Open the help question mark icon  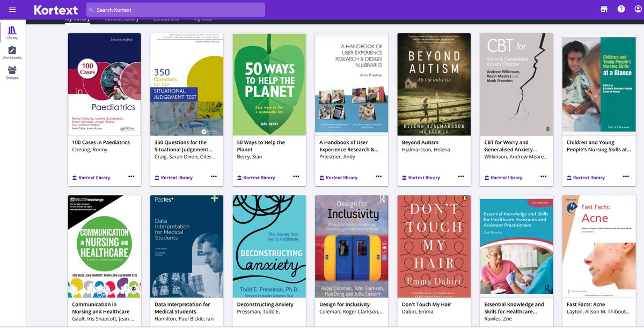click(621, 9)
